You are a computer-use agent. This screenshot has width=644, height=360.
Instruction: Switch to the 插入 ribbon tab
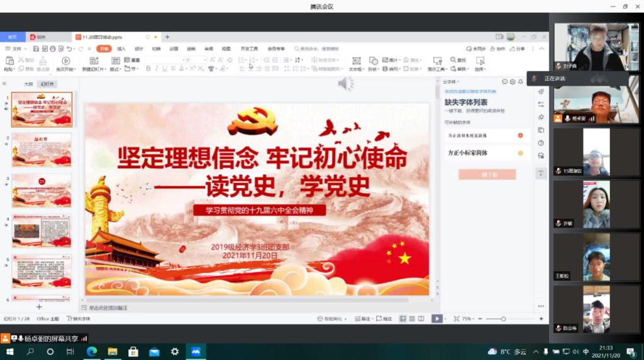121,48
